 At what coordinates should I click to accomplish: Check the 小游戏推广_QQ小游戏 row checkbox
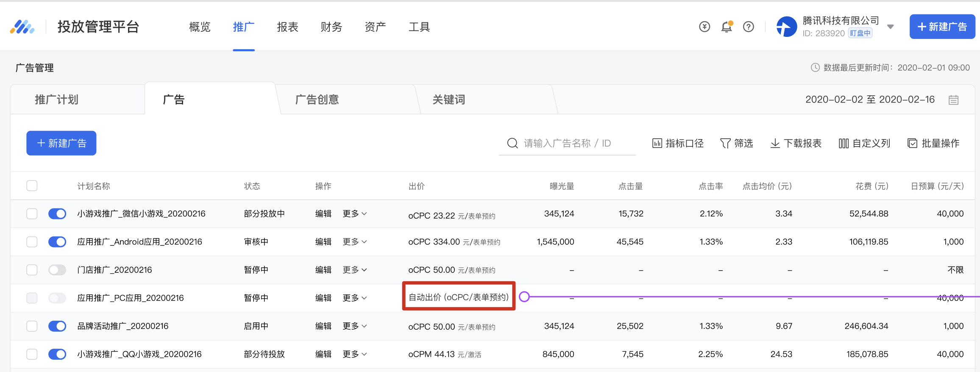(x=32, y=354)
